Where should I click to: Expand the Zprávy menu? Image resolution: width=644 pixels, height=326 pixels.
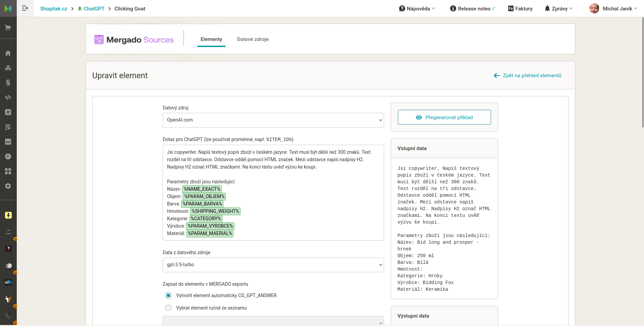(x=558, y=8)
